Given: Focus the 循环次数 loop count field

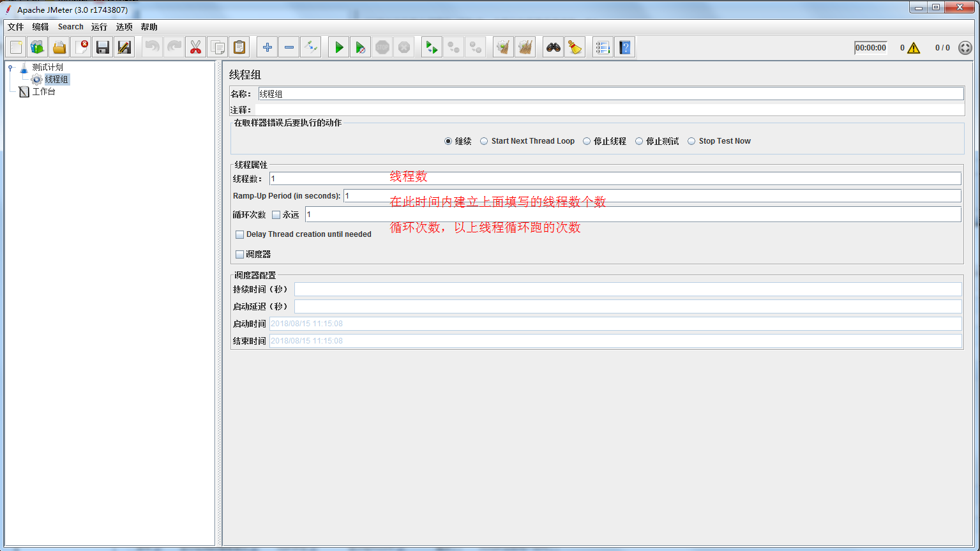Looking at the screenshot, I should tap(633, 215).
